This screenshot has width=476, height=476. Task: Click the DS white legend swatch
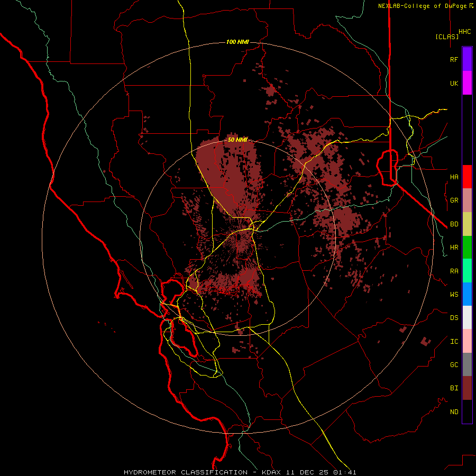coord(467,317)
